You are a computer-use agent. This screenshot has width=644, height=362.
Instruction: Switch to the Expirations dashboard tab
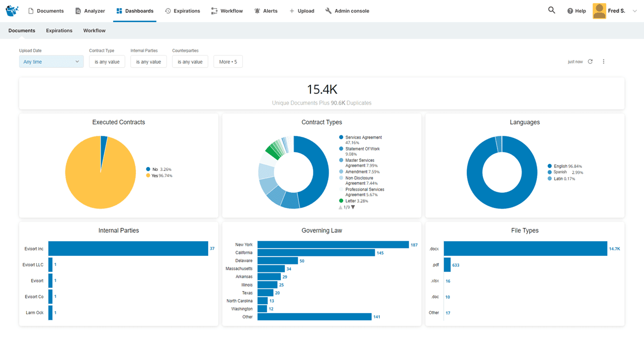pos(59,30)
